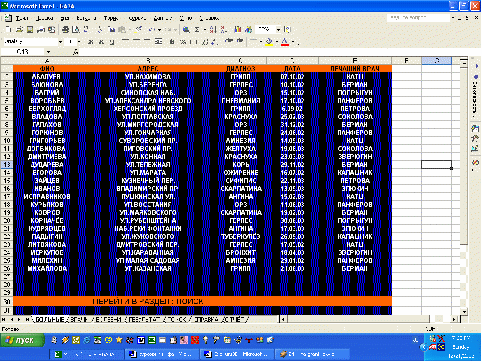The width and height of the screenshot is (482, 362).
Task: Toggle Bold formatting button
Action: point(90,42)
